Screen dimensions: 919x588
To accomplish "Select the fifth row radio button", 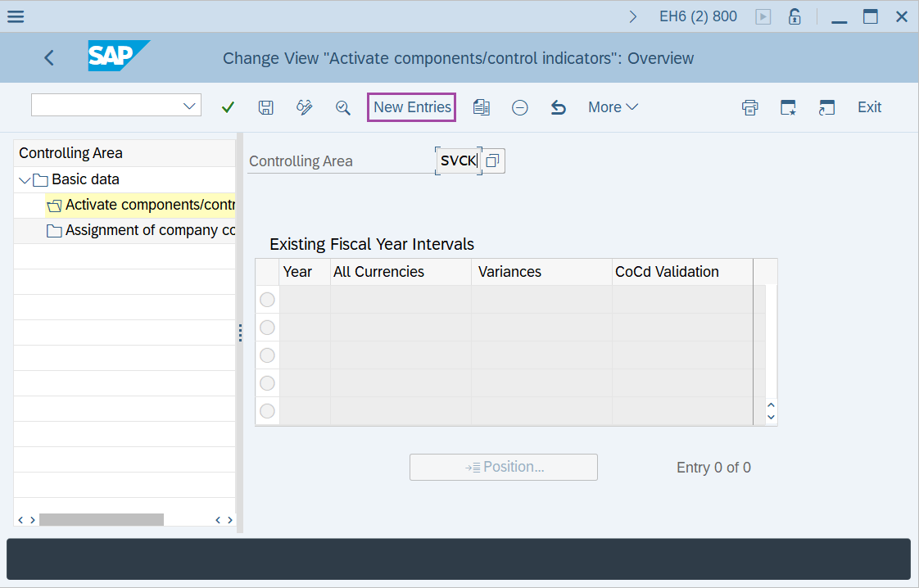I will pos(267,411).
